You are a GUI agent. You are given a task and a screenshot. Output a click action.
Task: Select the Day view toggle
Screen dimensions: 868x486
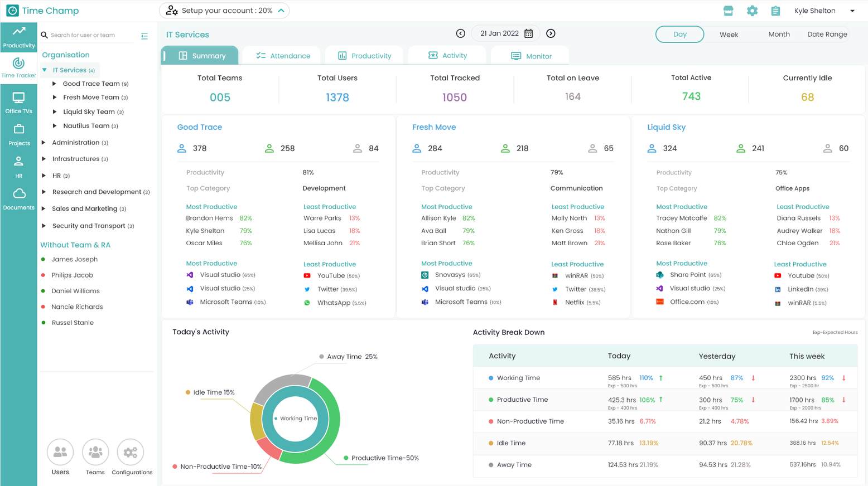pyautogui.click(x=679, y=34)
